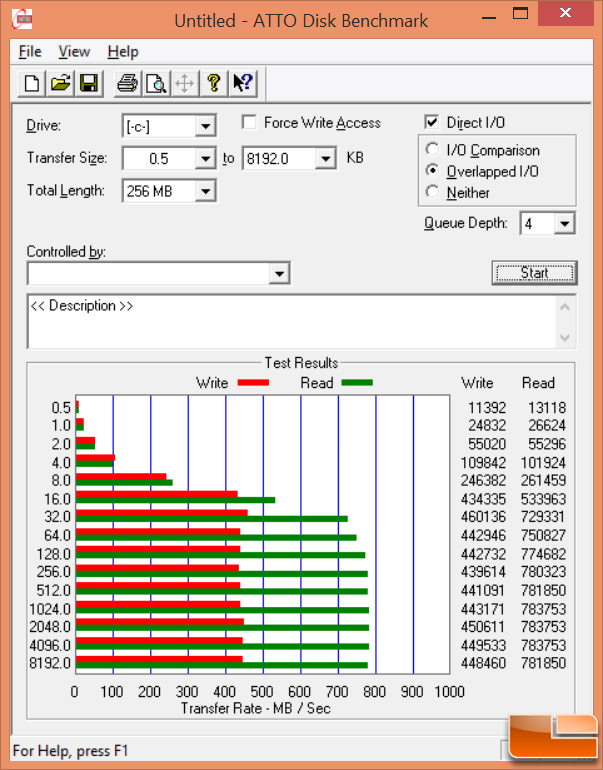Click the Write value 11392 for 0.5 KB
The width and height of the screenshot is (603, 770).
tap(487, 408)
